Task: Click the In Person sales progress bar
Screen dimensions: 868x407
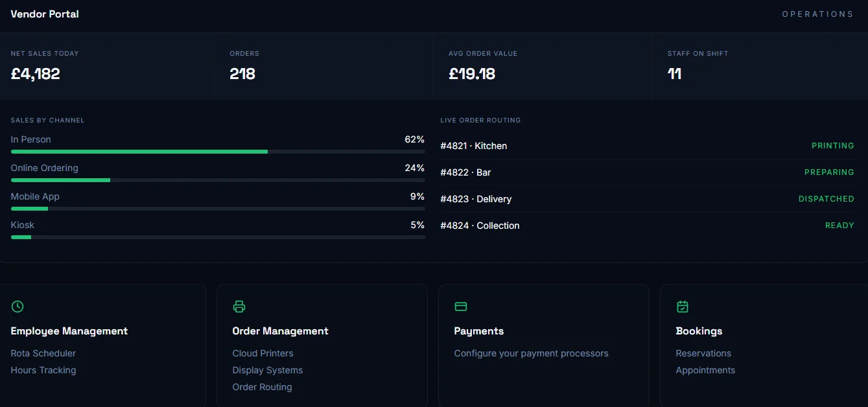Action: [218, 152]
